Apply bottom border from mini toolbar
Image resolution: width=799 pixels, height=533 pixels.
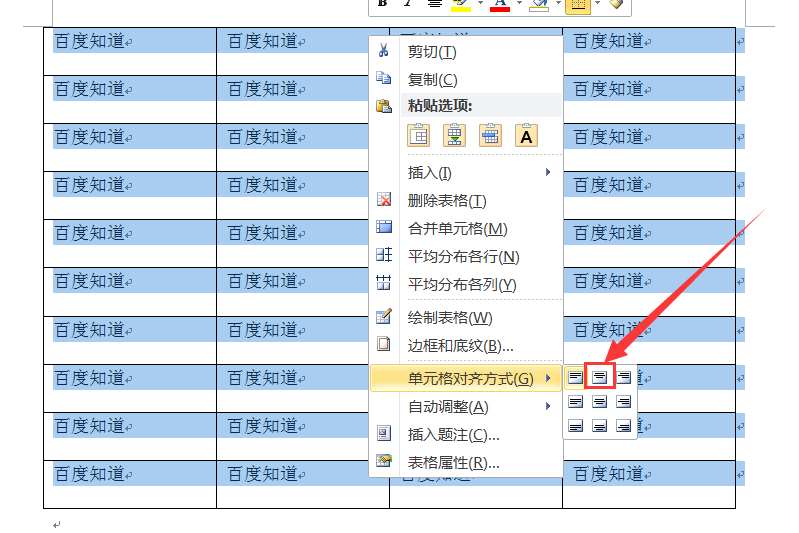pyautogui.click(x=578, y=5)
